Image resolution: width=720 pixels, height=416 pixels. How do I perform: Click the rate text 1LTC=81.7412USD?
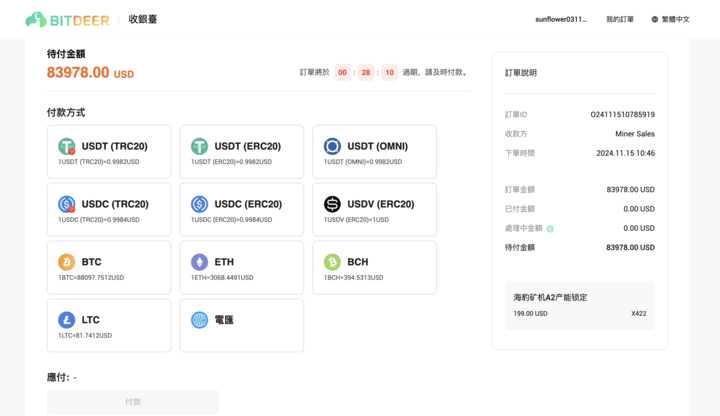(85, 335)
